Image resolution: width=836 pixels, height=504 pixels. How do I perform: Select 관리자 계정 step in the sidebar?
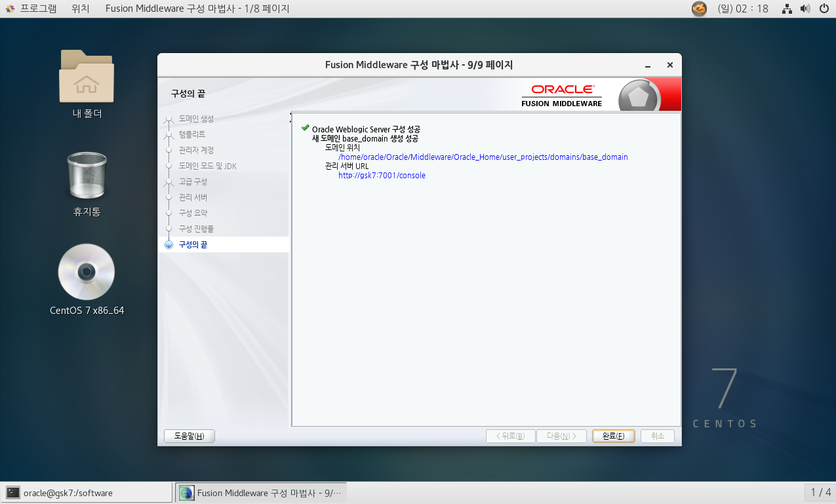[x=196, y=150]
